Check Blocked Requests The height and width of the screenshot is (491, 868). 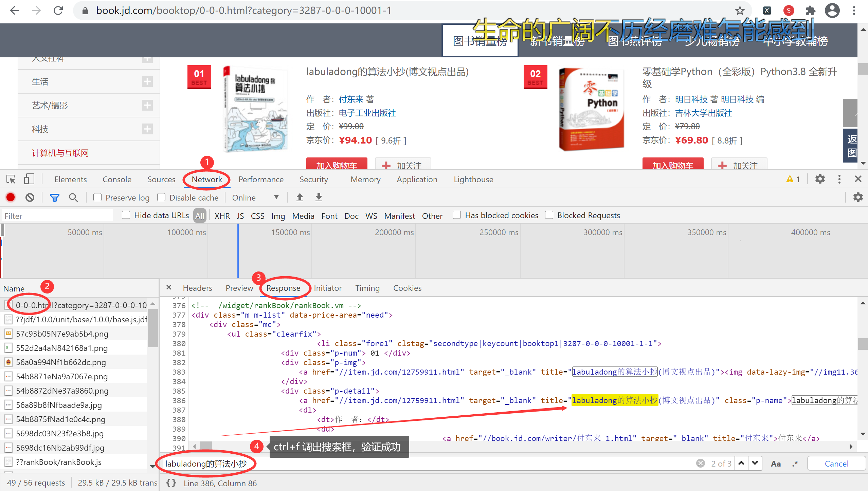(x=549, y=215)
